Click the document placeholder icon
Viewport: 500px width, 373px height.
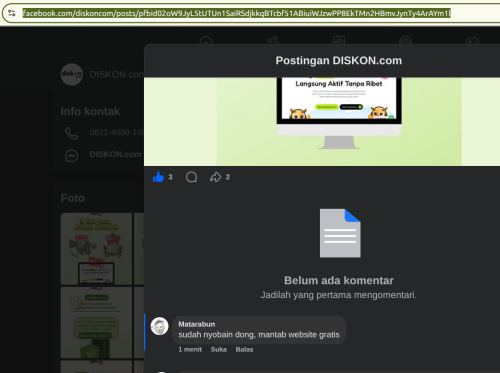point(340,233)
